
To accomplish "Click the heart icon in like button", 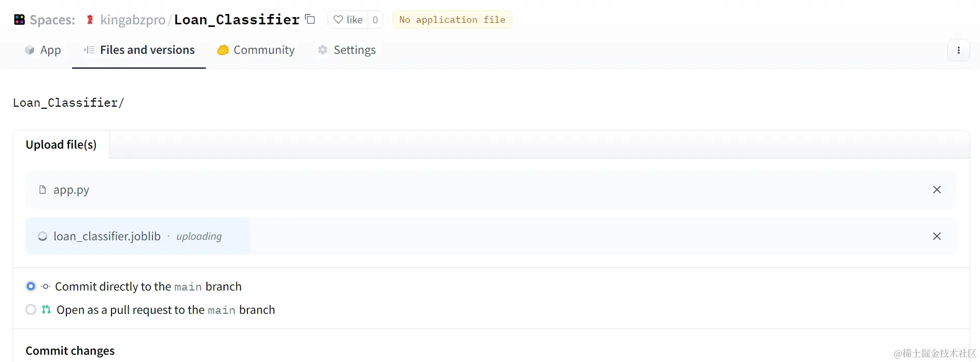I will pos(338,20).
